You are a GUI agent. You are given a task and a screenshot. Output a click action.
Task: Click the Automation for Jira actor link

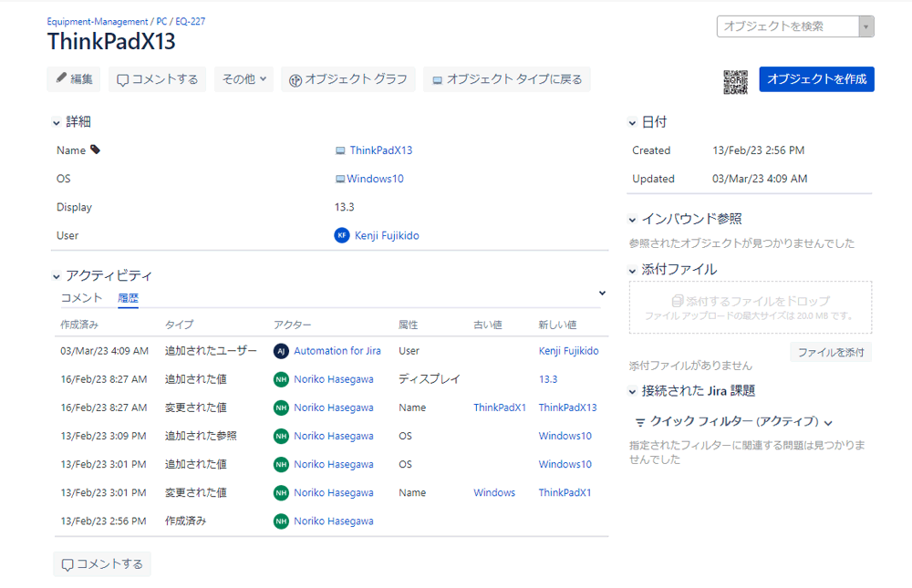click(337, 351)
